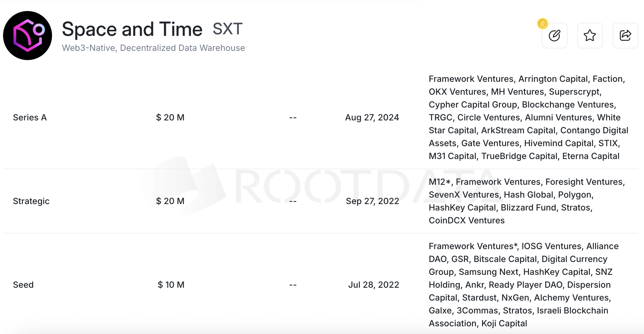The width and height of the screenshot is (644, 334).
Task: Click the Aug 27, 2024 date
Action: 372,118
